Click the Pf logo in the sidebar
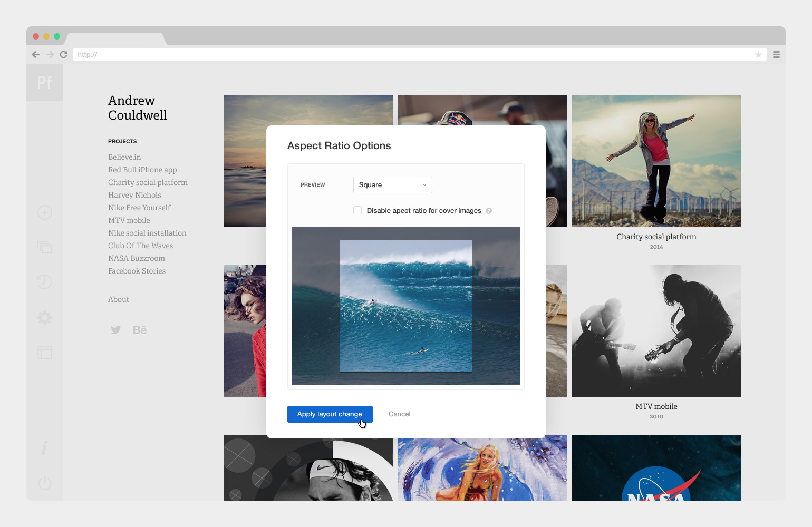The width and height of the screenshot is (812, 527). (x=44, y=82)
